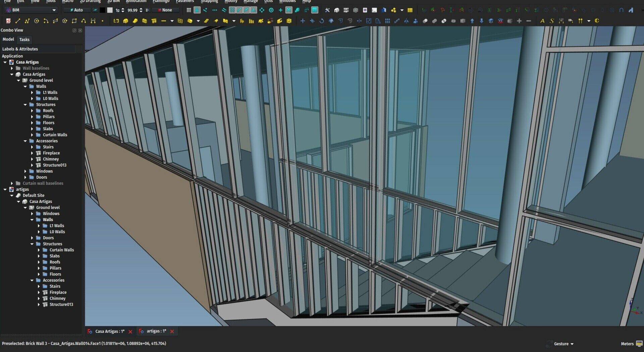Viewport: 644px width, 352px height.
Task: Click the Auto working plane button
Action: (76, 10)
